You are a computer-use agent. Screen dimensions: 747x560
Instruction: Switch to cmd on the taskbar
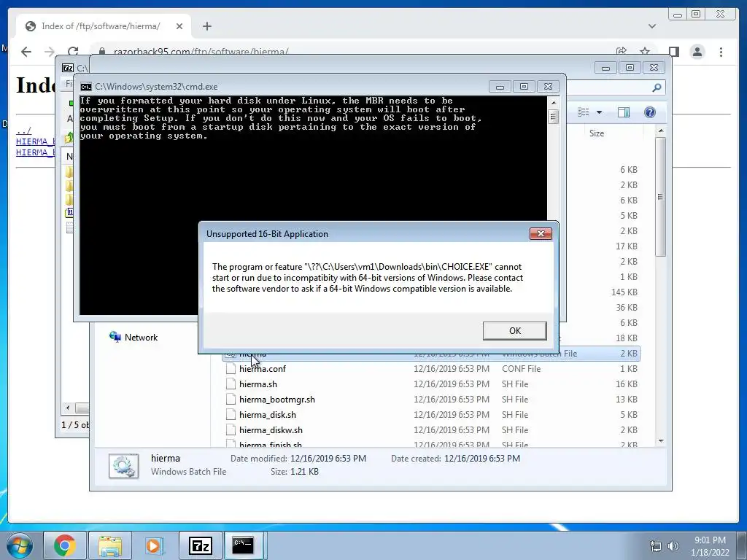[x=244, y=545]
